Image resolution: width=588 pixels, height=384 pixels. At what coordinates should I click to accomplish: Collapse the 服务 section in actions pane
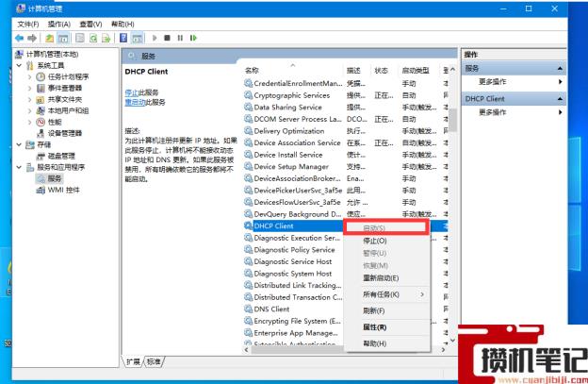pyautogui.click(x=560, y=68)
